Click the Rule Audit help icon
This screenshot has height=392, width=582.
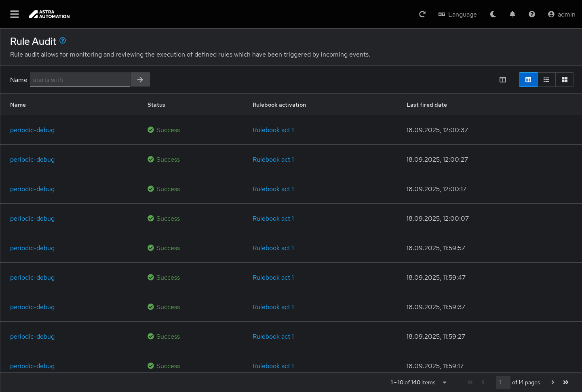point(63,40)
